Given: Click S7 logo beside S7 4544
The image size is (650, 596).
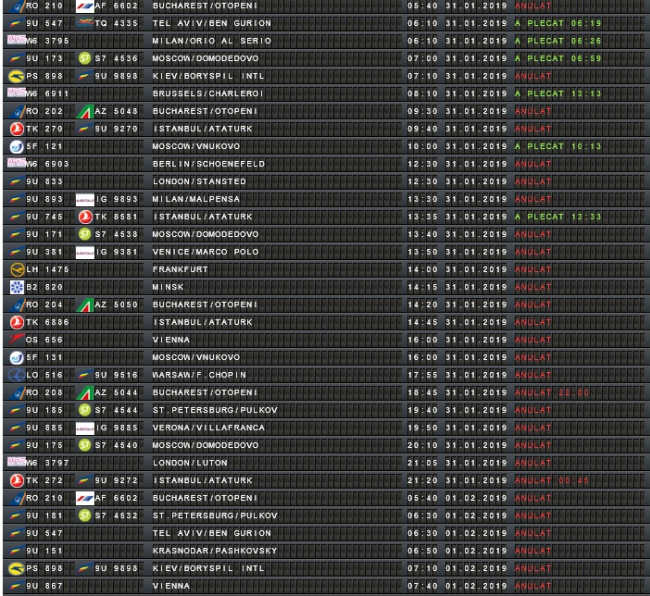Looking at the screenshot, I should (x=85, y=410).
